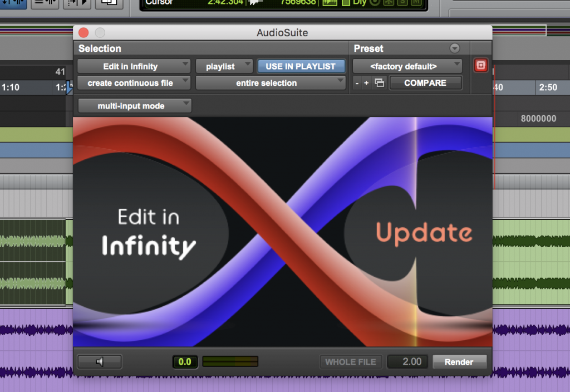Click the red target button beside presets
The height and width of the screenshot is (392, 570).
coord(480,66)
